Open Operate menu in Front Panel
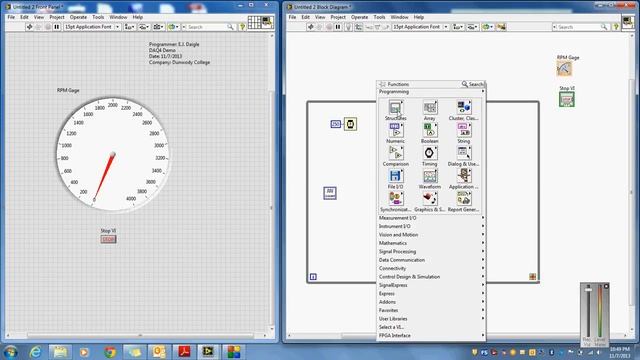 click(78, 17)
